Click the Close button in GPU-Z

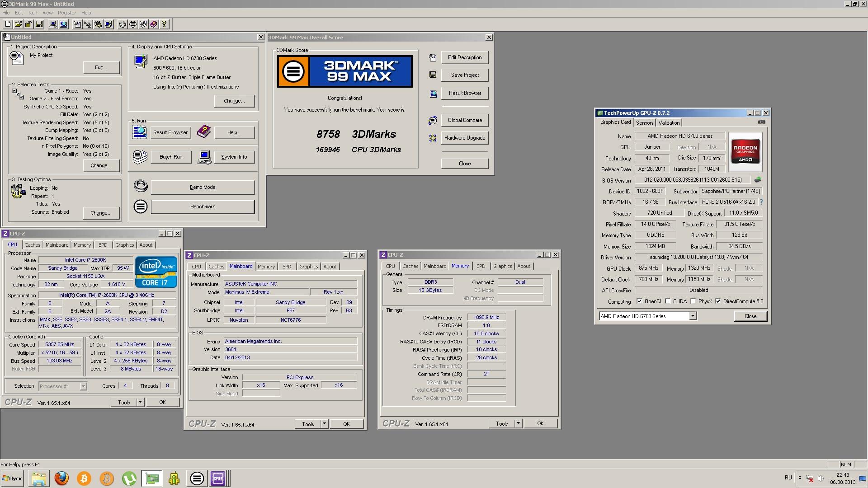point(750,316)
